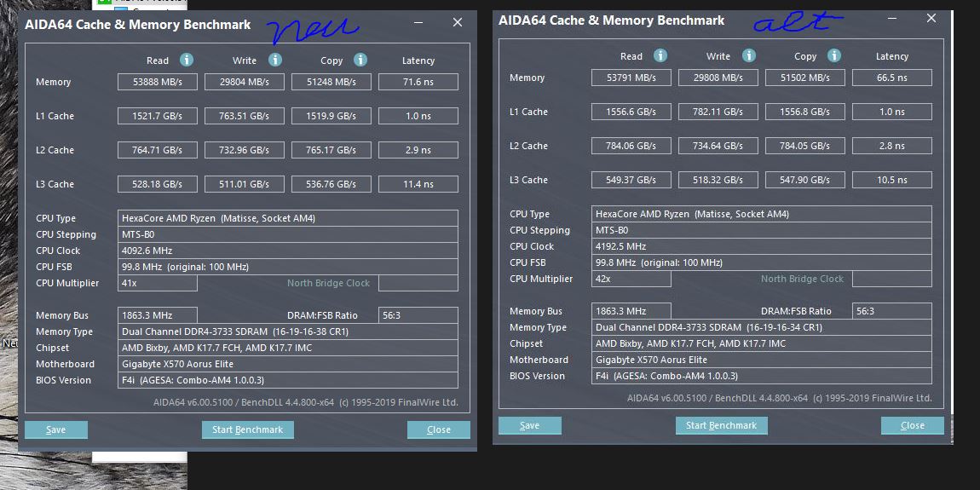
Task: Select L2 latency 2.9 ns
Action: click(x=418, y=150)
